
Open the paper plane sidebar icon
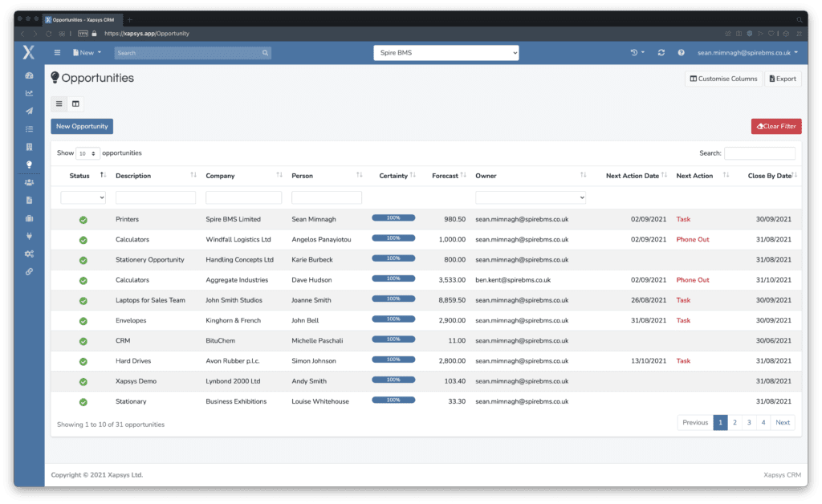point(30,111)
